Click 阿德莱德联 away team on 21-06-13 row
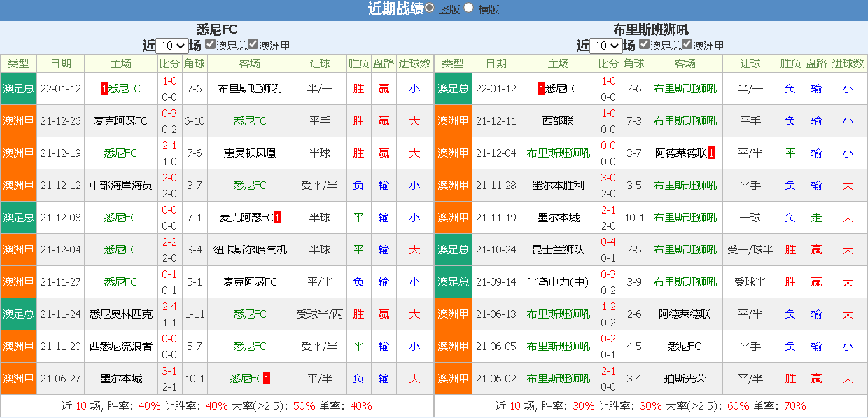The width and height of the screenshot is (868, 418). point(685,314)
